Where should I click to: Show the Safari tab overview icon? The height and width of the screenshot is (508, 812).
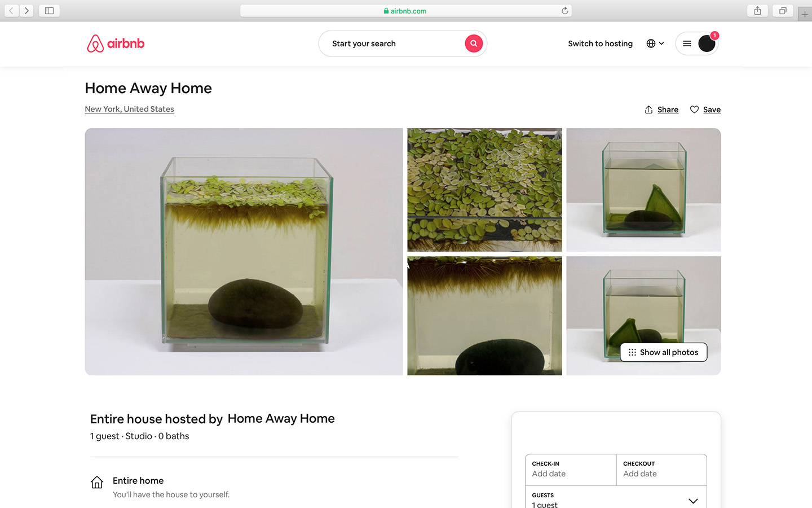(x=783, y=11)
